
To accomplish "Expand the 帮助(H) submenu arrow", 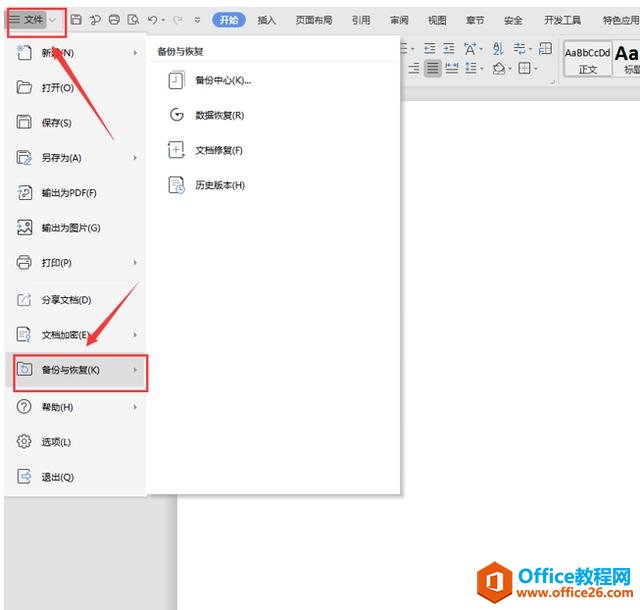I will (x=135, y=407).
